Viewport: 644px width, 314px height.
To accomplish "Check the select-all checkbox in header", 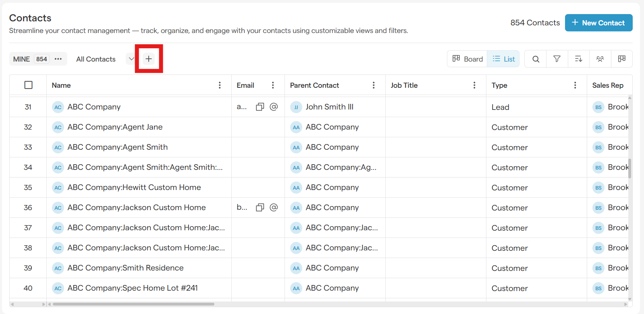I will pyautogui.click(x=28, y=85).
